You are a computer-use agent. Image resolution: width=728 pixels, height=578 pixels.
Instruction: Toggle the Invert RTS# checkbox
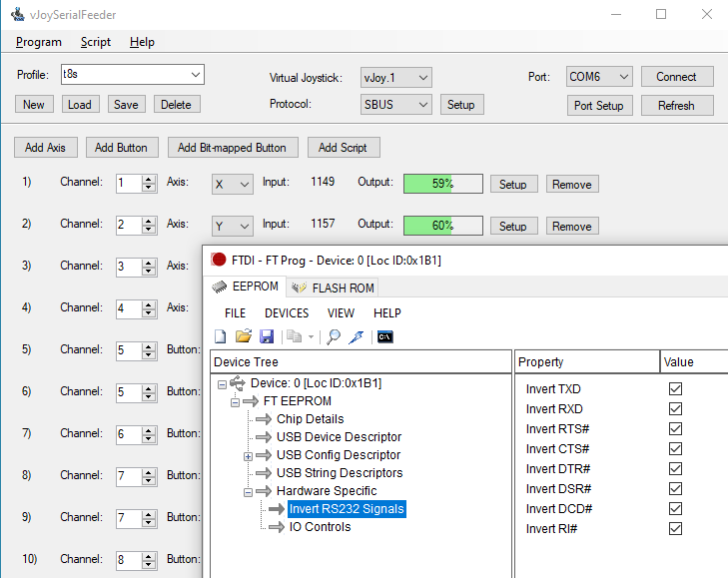click(675, 428)
